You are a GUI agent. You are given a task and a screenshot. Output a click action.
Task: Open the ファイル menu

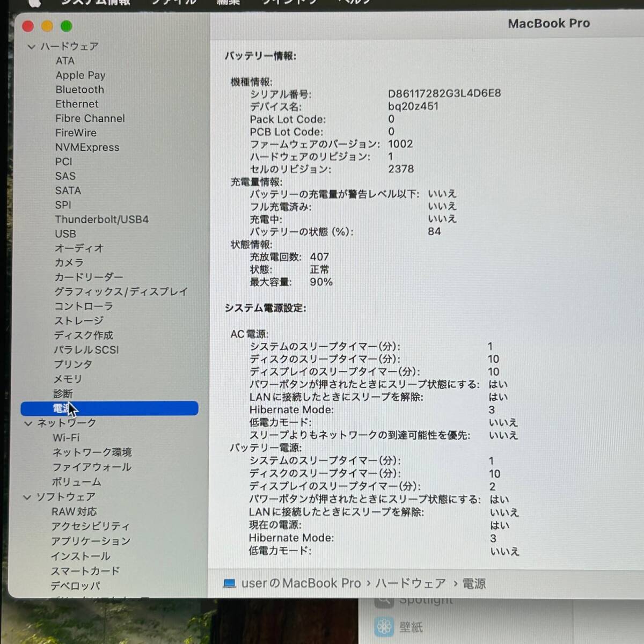click(173, 3)
